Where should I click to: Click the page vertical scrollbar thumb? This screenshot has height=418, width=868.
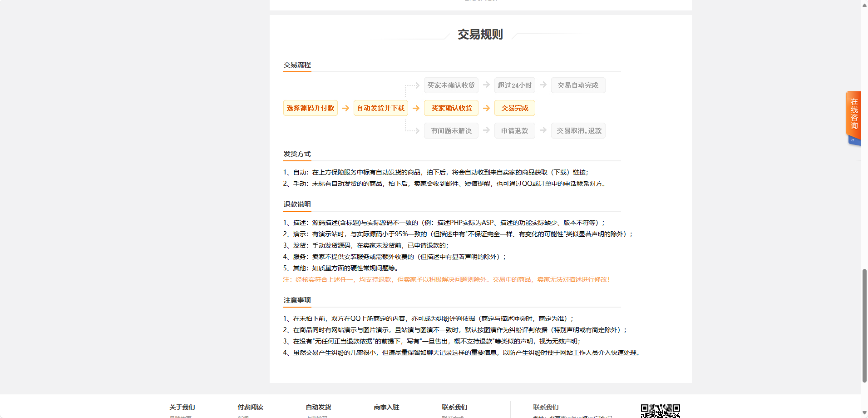[864, 326]
